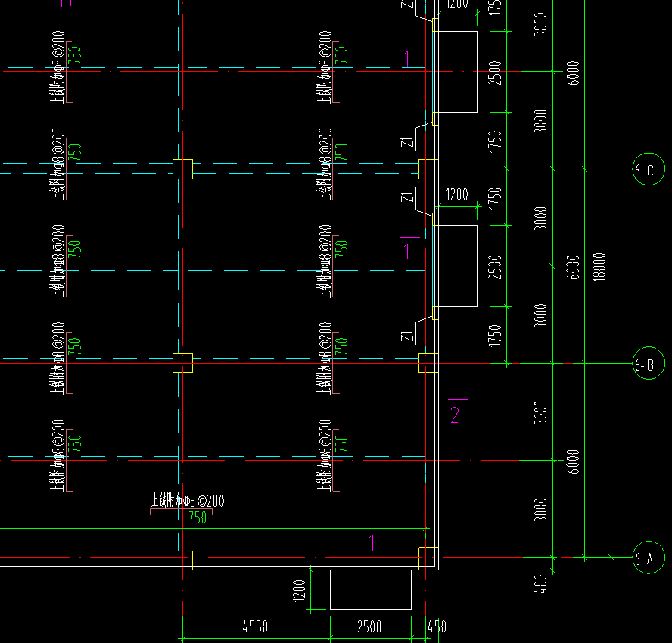Click the 18000 overall dimension text
Viewport: 672px width, 643px height.
pyautogui.click(x=599, y=267)
